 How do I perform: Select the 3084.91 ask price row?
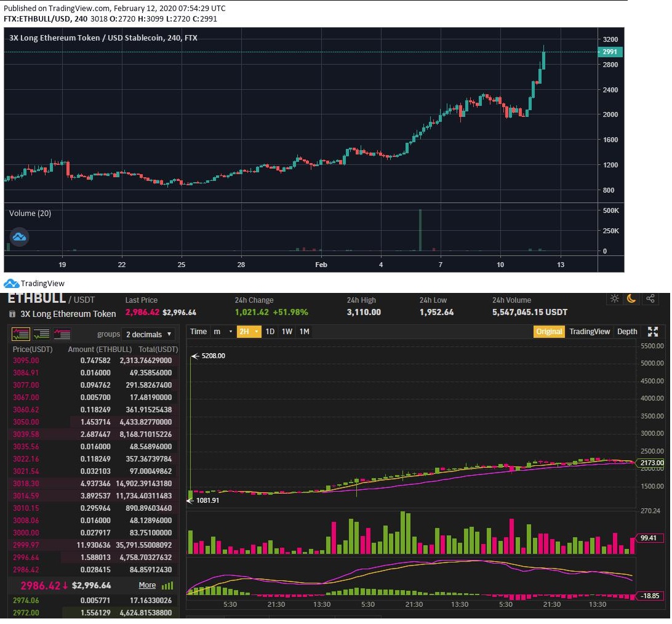94,374
